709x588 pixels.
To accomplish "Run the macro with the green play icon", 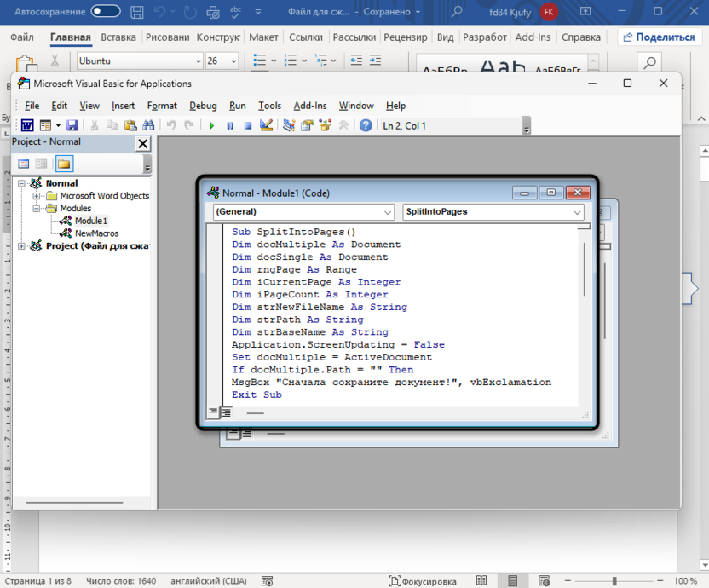I will tap(212, 125).
